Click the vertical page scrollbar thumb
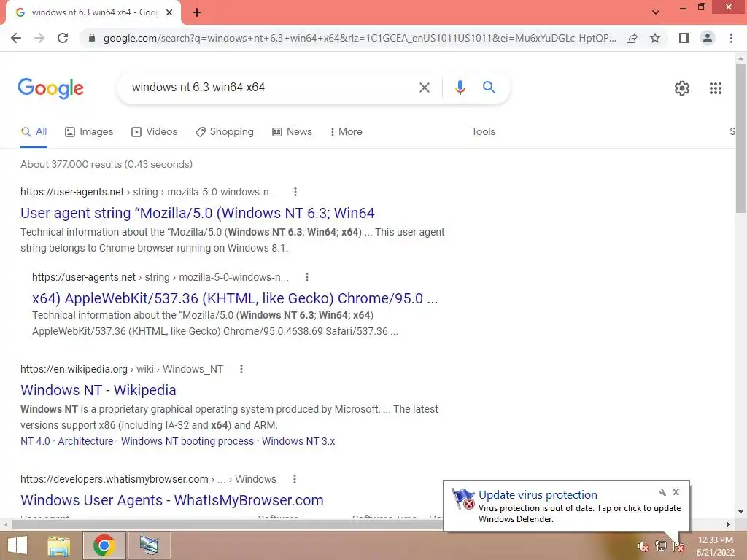 pyautogui.click(x=740, y=138)
